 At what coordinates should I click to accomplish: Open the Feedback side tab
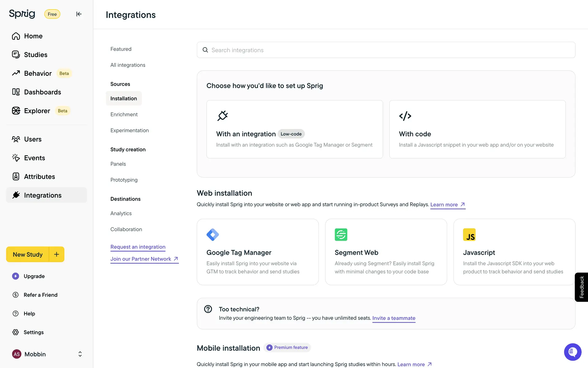(582, 287)
